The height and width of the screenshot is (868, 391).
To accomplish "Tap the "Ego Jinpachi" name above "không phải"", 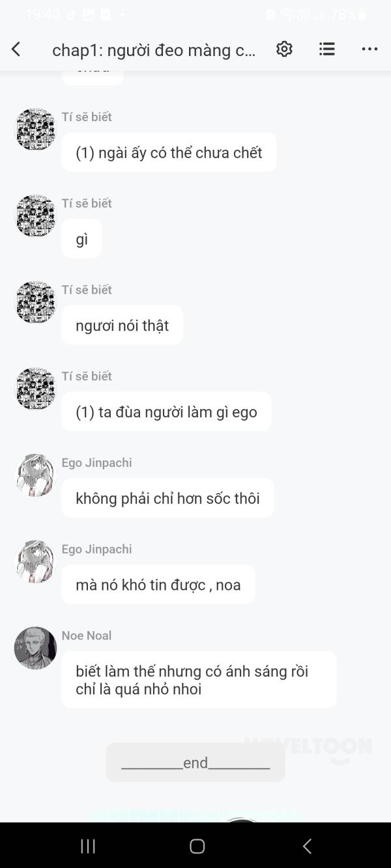I will 96,463.
